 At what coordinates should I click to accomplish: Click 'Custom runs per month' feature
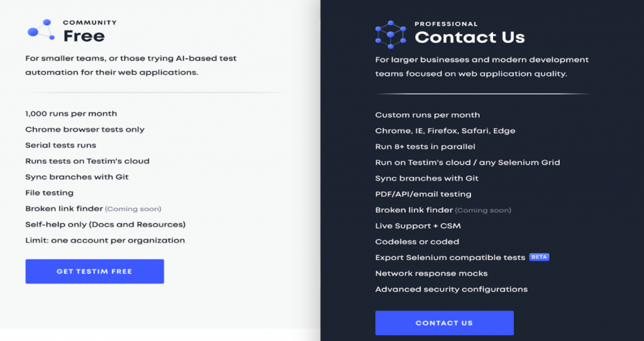click(x=428, y=115)
